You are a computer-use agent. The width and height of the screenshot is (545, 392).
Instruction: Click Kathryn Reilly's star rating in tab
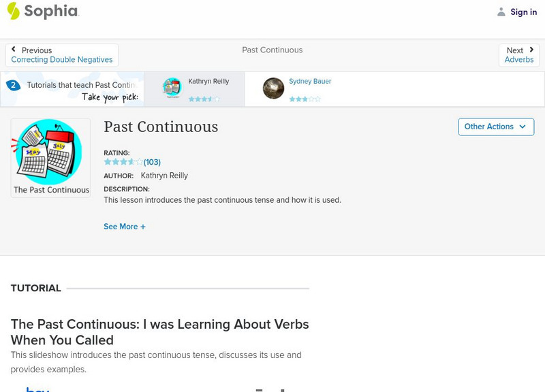(204, 99)
